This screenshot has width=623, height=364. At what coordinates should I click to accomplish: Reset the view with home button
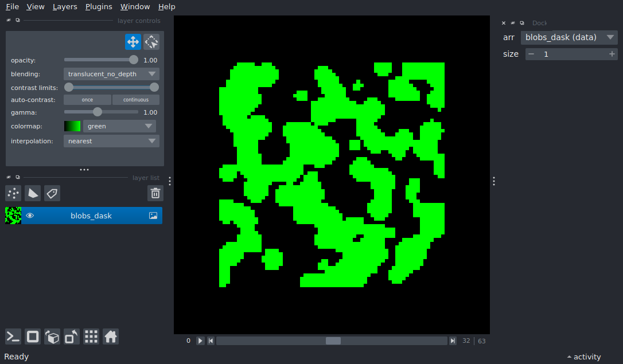click(111, 337)
